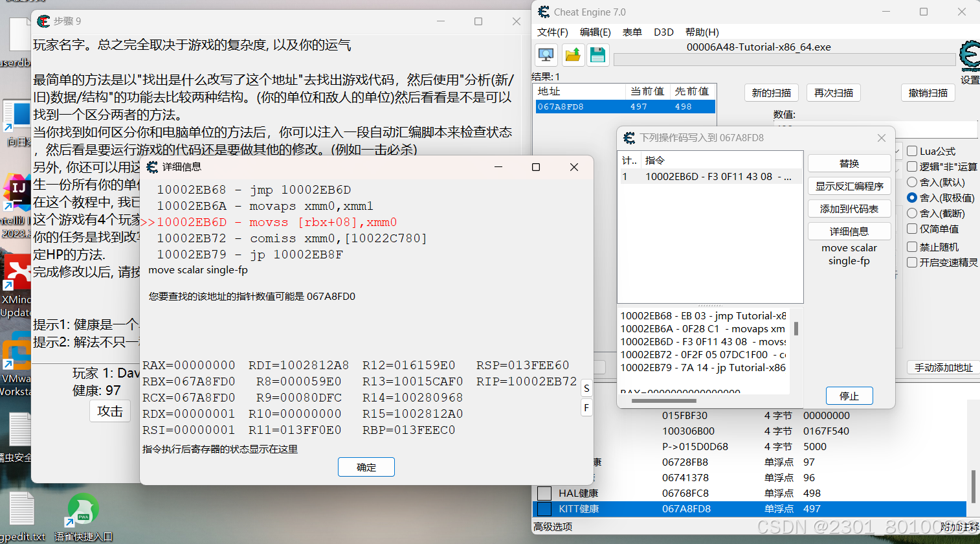Image resolution: width=980 pixels, height=544 pixels.
Task: Click the 撤销扫描 button
Action: tap(928, 93)
